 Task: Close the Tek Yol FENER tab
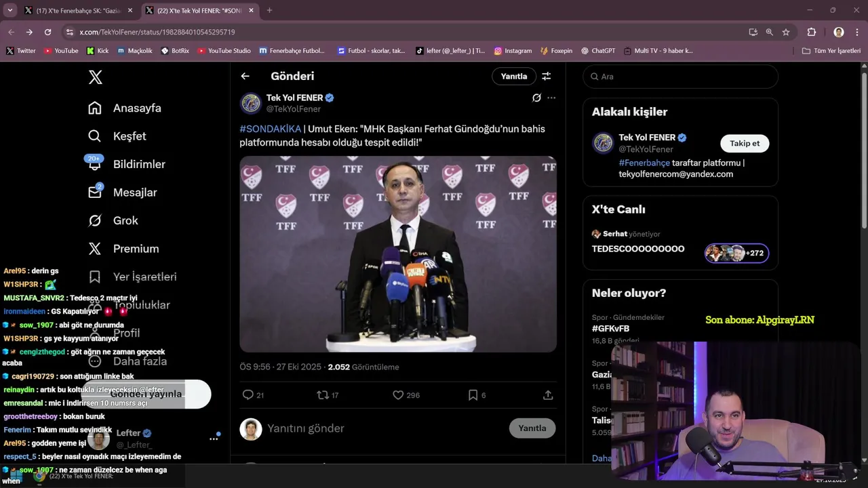click(251, 10)
